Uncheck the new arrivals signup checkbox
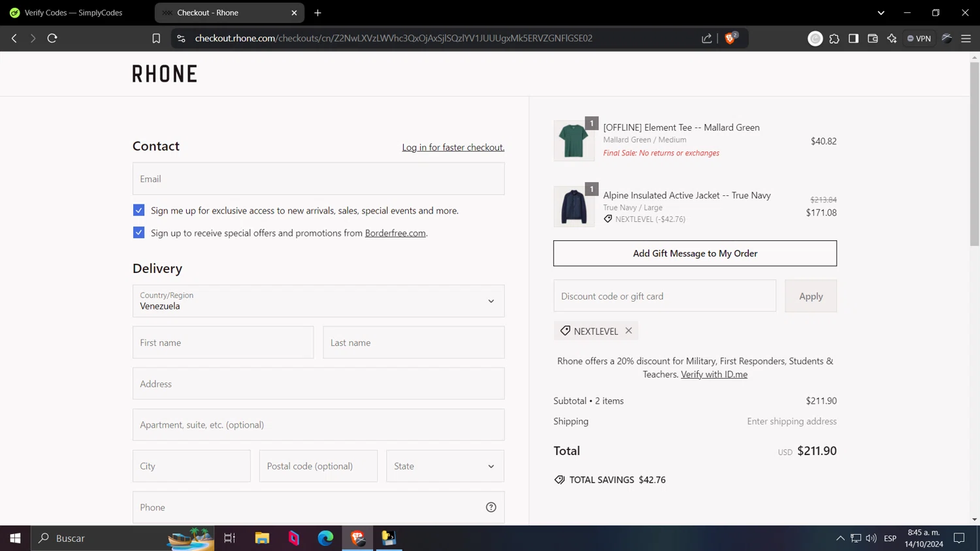Screen dimensions: 980x551 click(x=139, y=210)
